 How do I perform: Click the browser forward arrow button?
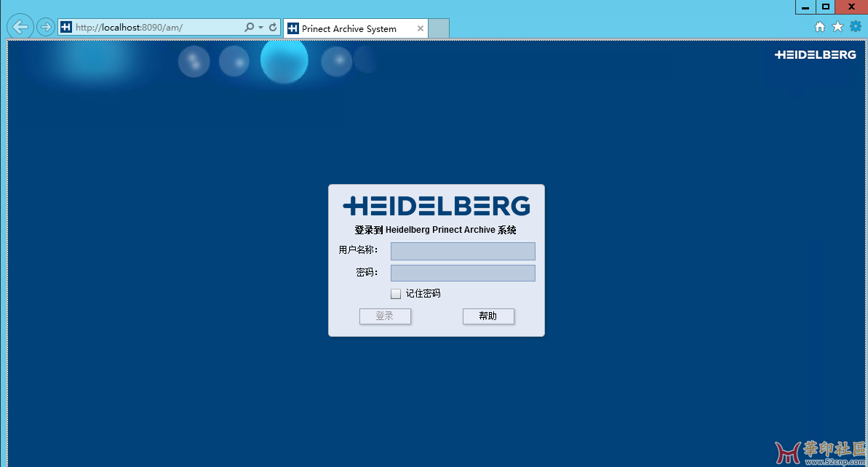click(x=45, y=27)
